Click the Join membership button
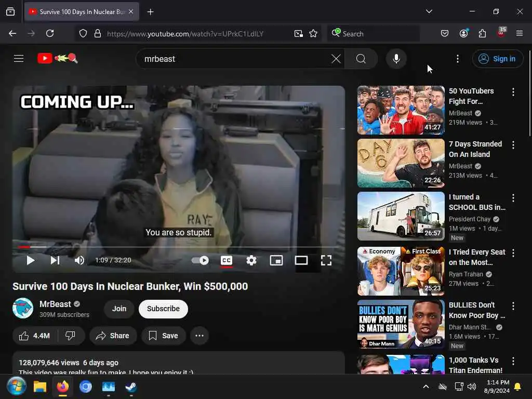The width and height of the screenshot is (532, 399). 119,309
